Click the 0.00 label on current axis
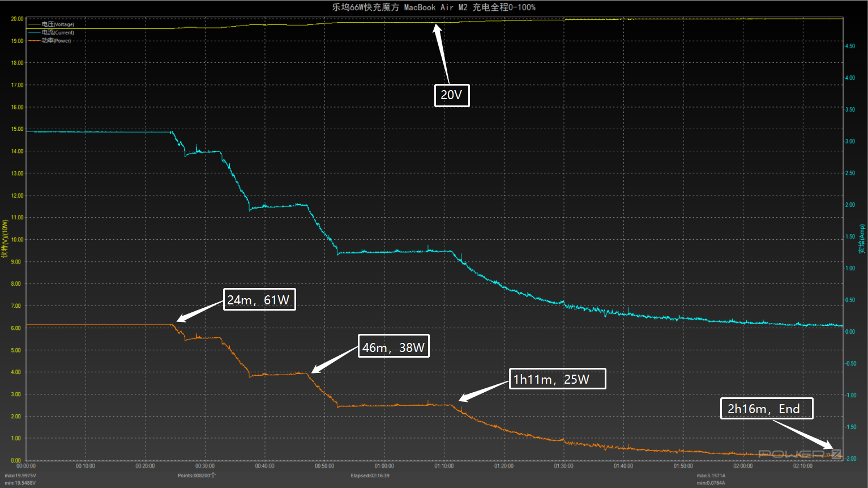 click(x=850, y=332)
